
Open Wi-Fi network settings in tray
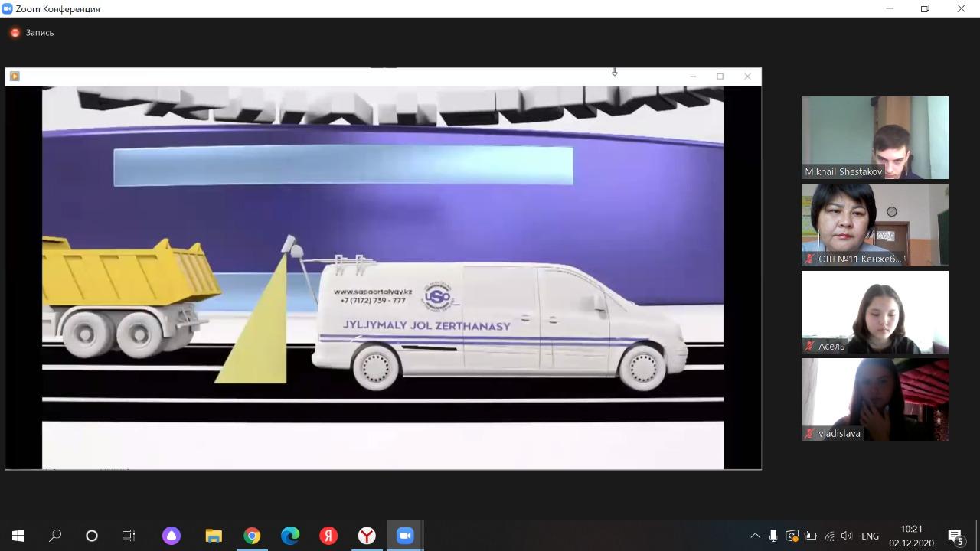pos(829,536)
